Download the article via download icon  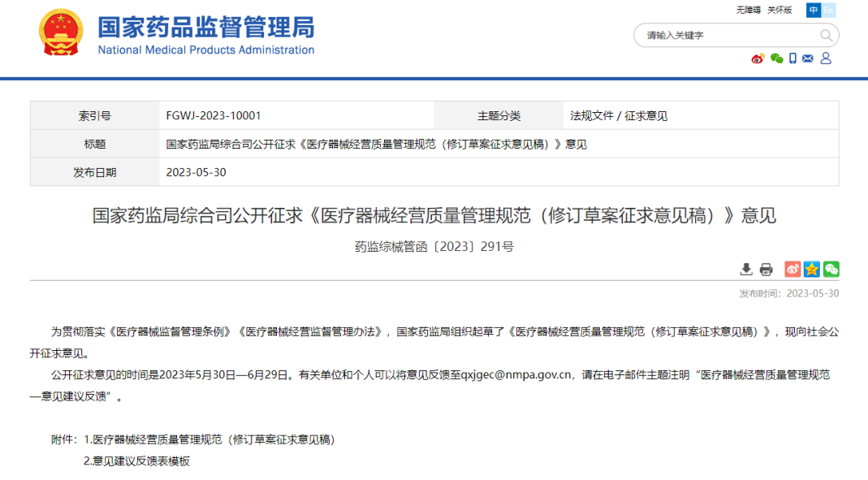point(746,270)
